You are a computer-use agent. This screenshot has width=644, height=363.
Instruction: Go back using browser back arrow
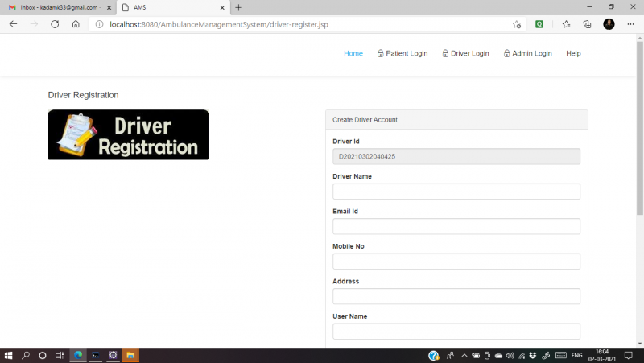(x=13, y=24)
